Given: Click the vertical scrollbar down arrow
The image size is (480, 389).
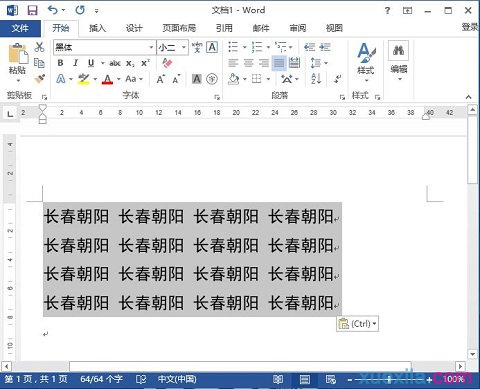Looking at the screenshot, I should pos(472,354).
